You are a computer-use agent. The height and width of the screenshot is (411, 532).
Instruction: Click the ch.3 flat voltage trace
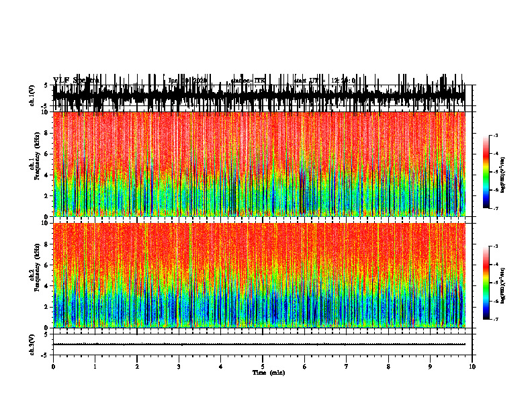(259, 345)
